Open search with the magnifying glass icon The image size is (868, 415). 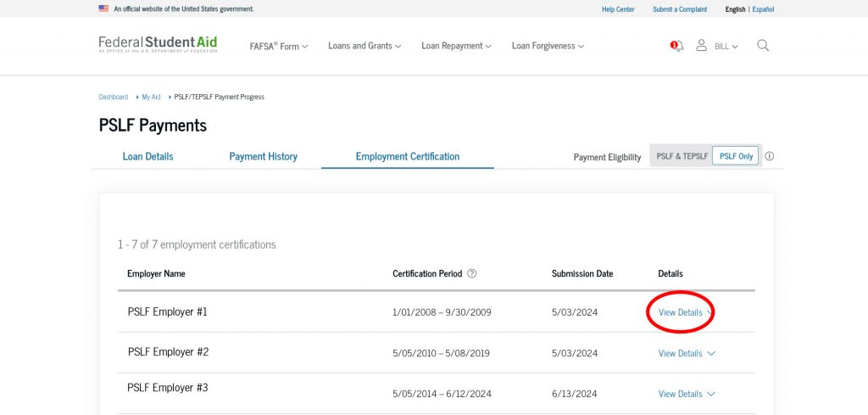coord(763,46)
